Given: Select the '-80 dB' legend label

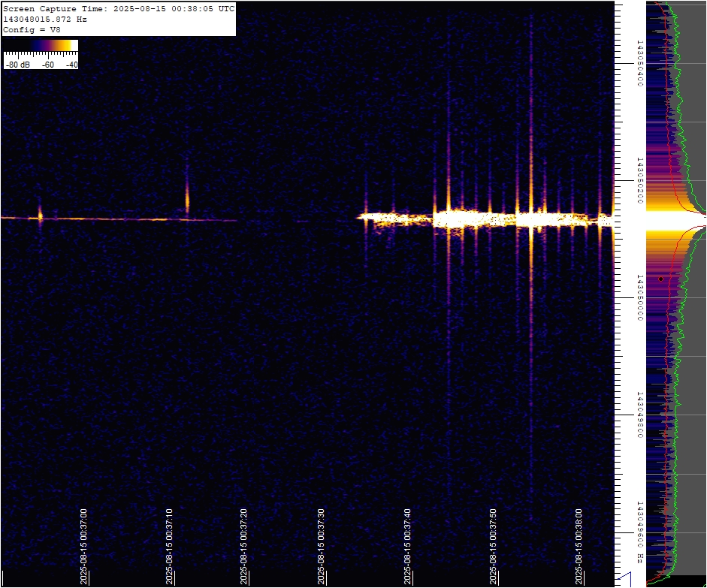Looking at the screenshot, I should point(18,65).
